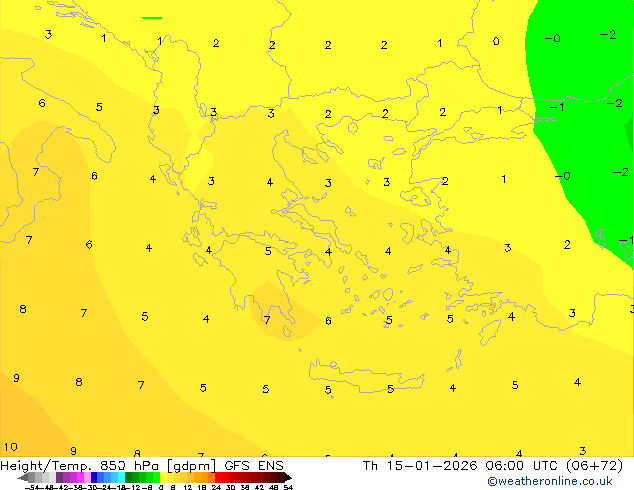634x490 pixels.
Task: Pick the darkest green legend swatch
Action: pos(128,477)
